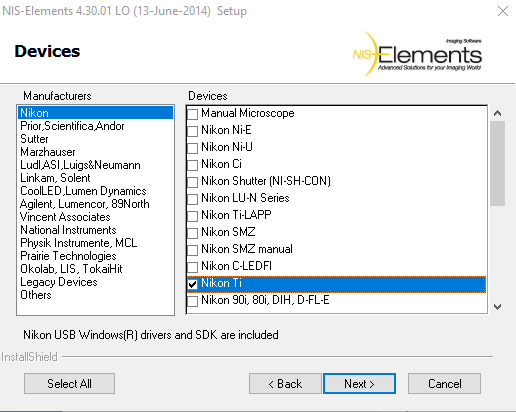The width and height of the screenshot is (516, 412).
Task: Toggle the Nikon SMZ manual checkbox
Action: point(192,250)
